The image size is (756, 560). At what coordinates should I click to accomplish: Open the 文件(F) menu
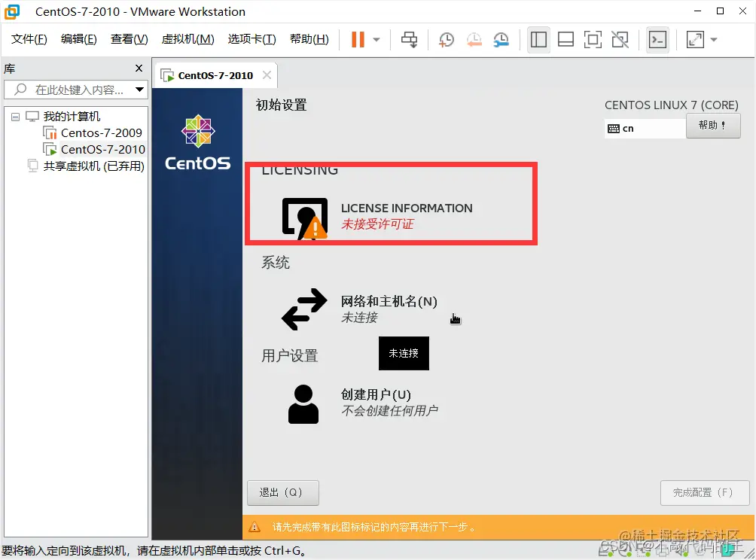[x=29, y=39]
